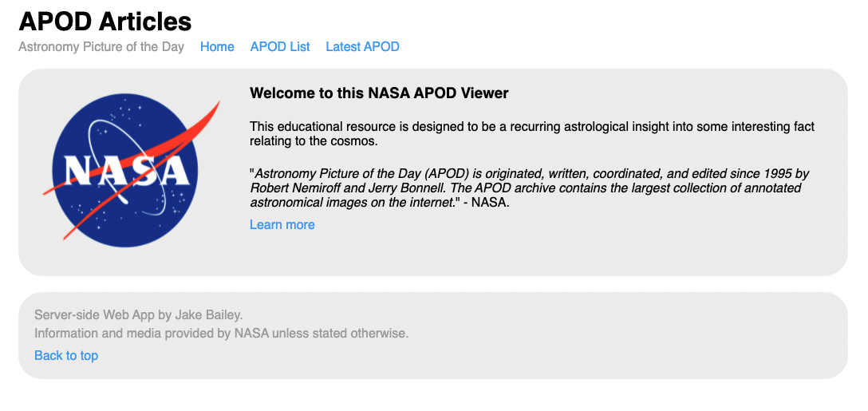This screenshot has width=868, height=411.
Task: Click the Information and media provided by NASA line
Action: tap(222, 334)
